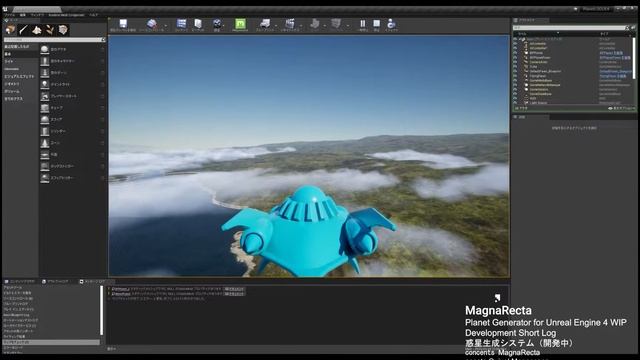The height and width of the screenshot is (360, 640).
Task: Open the Runtime Mesh Component menu
Action: (x=67, y=15)
